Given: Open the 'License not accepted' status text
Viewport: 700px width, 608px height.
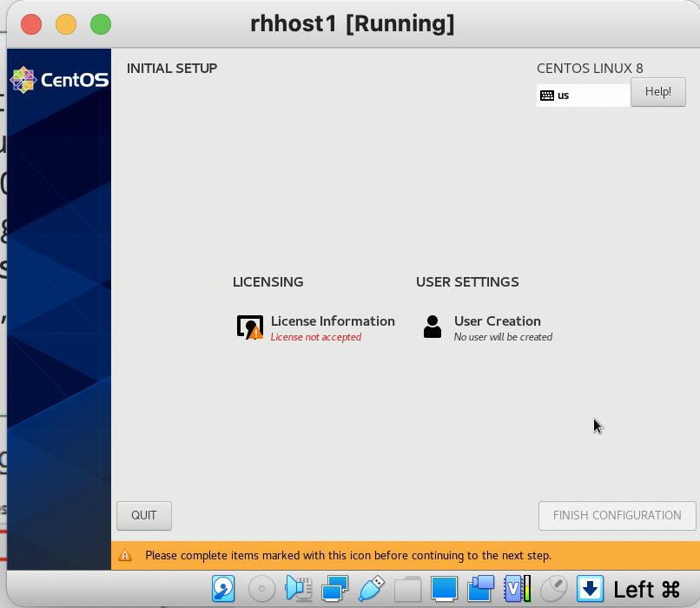Looking at the screenshot, I should coord(315,337).
